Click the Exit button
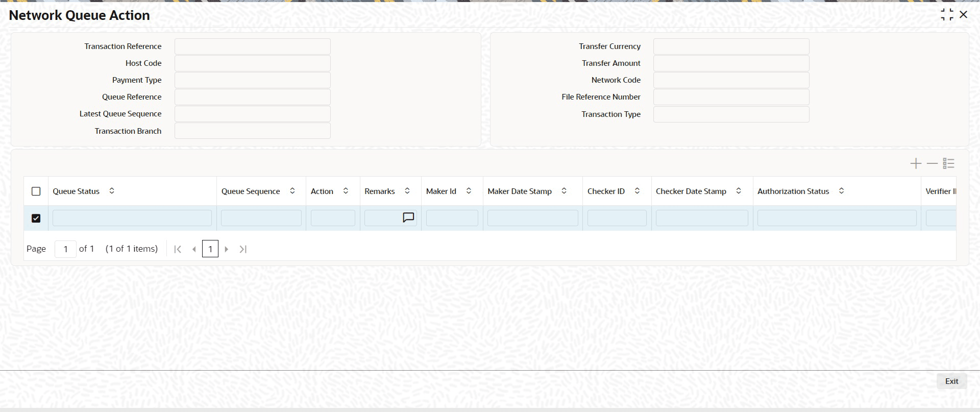The image size is (980, 412). click(952, 381)
